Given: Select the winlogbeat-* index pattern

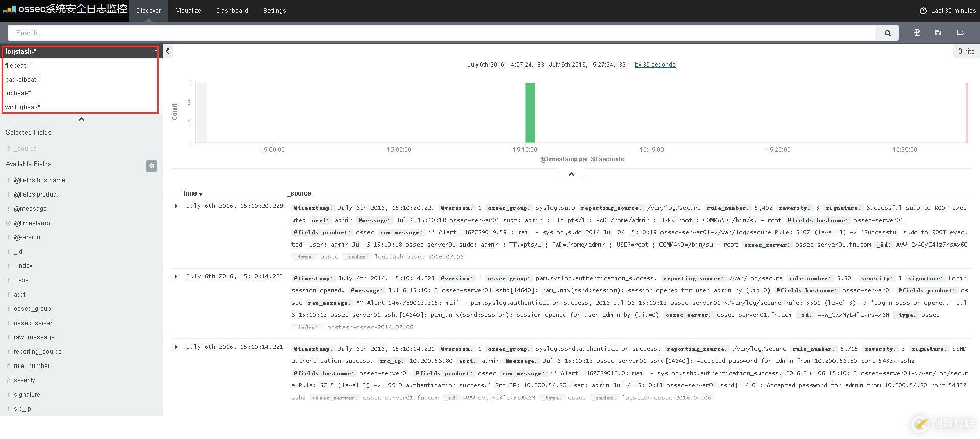Looking at the screenshot, I should [x=81, y=107].
